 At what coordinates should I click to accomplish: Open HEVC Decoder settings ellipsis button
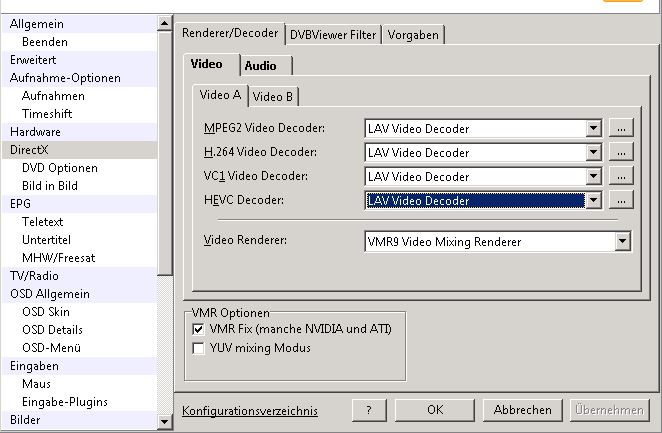(x=622, y=200)
